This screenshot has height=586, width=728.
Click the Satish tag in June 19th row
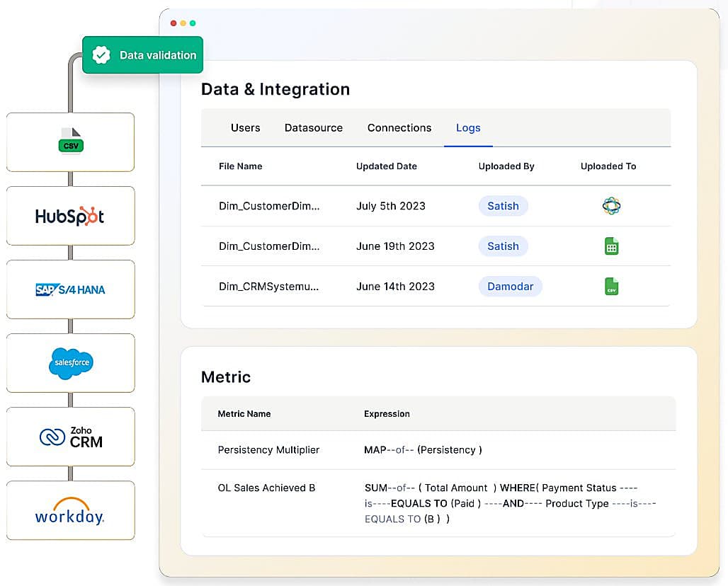[x=503, y=246]
